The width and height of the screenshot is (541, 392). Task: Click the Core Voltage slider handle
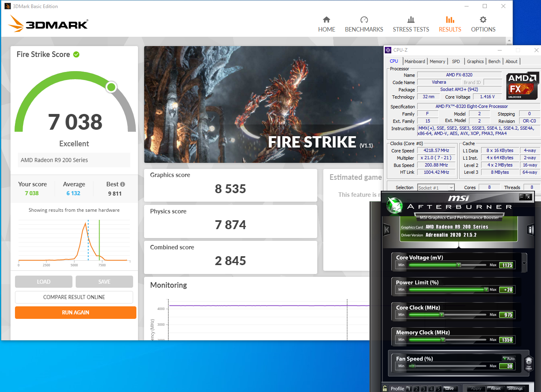(459, 265)
